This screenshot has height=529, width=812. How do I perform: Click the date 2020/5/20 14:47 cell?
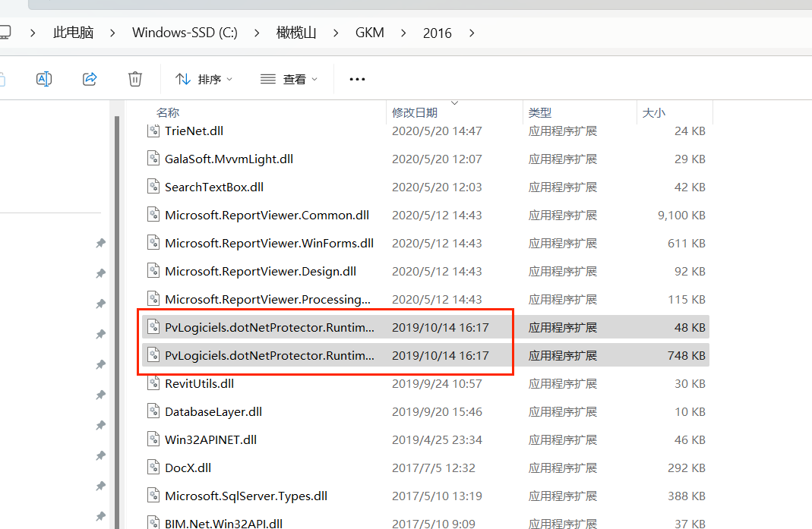pos(437,131)
